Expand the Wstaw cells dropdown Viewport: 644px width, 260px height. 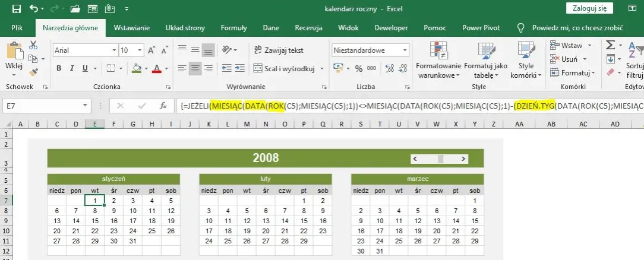point(590,45)
